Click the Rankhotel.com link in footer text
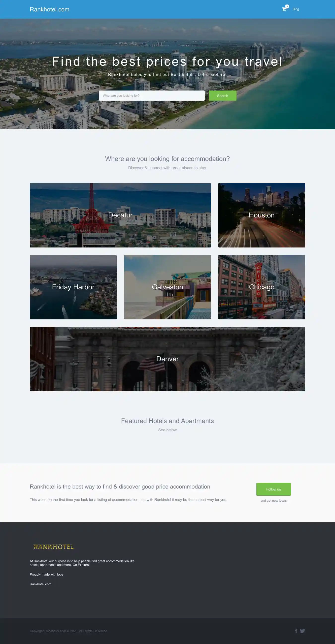Viewport: 335px width, 644px height. coord(40,584)
